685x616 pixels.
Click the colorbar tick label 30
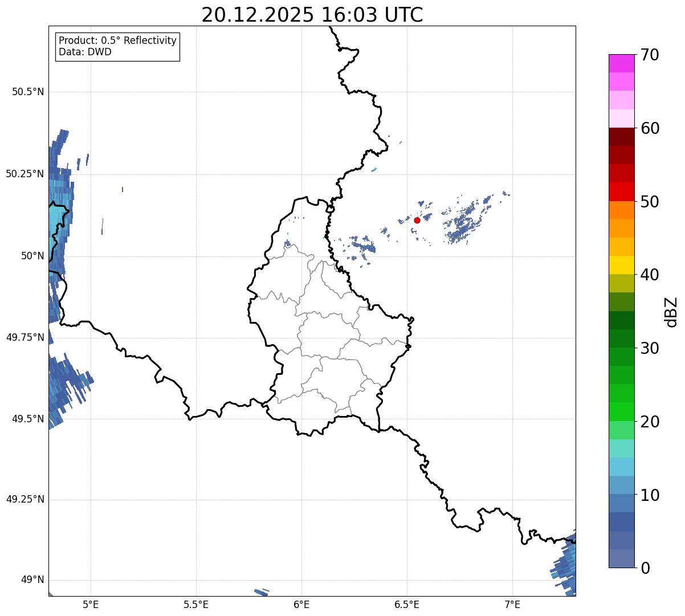point(650,348)
